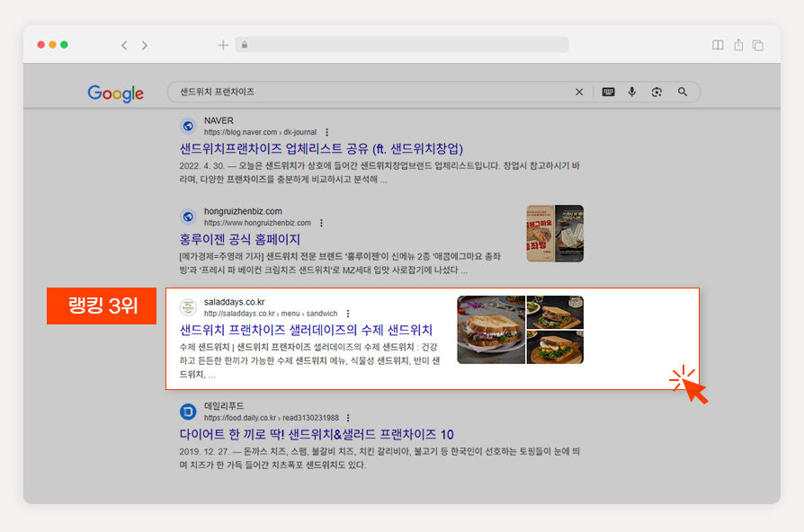Click the blog.naver.com › dk-journal URL text
The height and width of the screenshot is (532, 804).
(260, 132)
